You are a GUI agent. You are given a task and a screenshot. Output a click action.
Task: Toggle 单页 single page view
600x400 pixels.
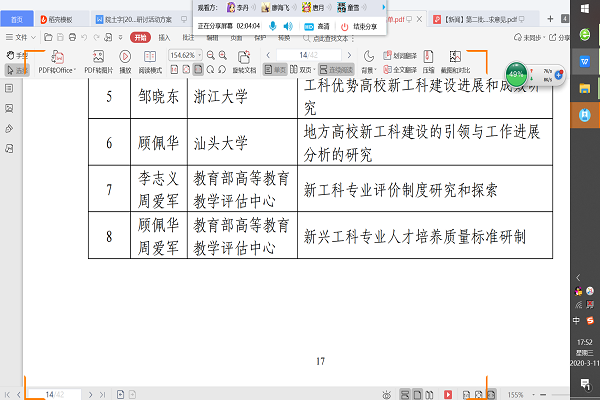click(x=276, y=70)
